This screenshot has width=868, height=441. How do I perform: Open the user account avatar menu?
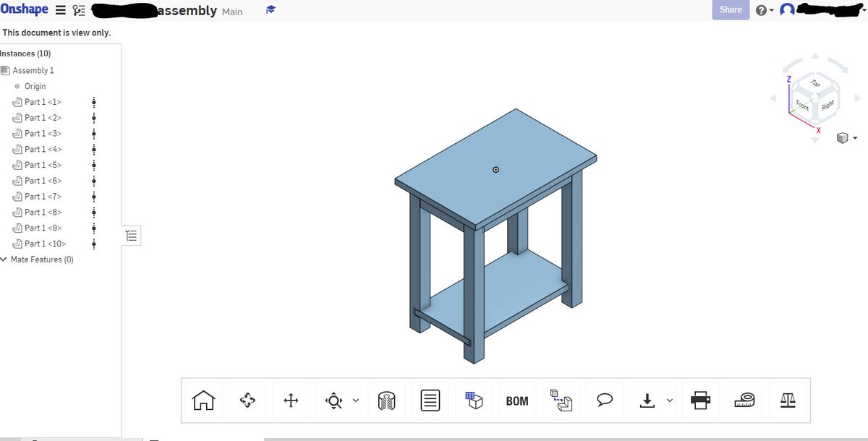(787, 10)
